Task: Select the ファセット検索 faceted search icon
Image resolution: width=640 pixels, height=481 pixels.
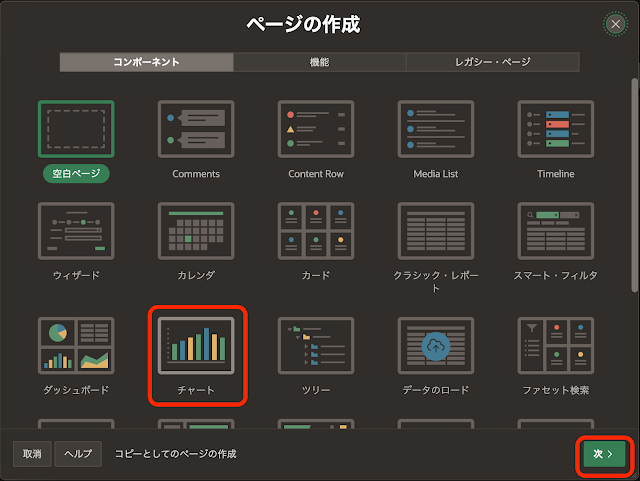Action: (556, 345)
